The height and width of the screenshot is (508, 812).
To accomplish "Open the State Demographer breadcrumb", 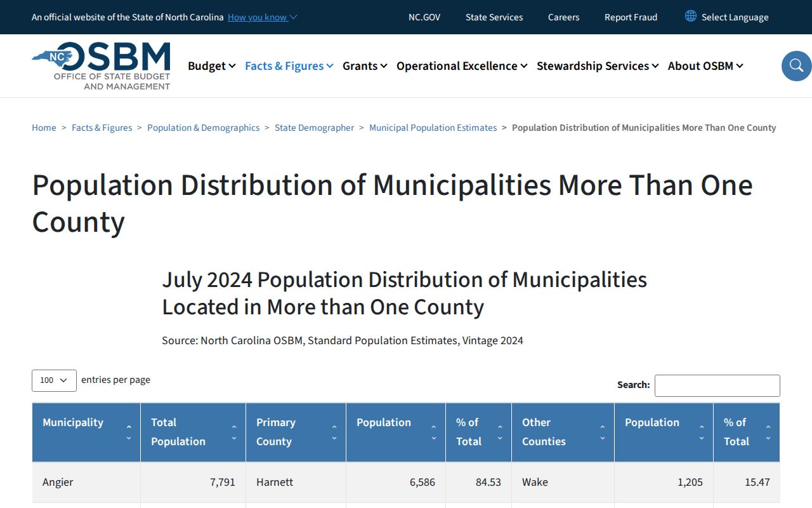I will tap(315, 128).
